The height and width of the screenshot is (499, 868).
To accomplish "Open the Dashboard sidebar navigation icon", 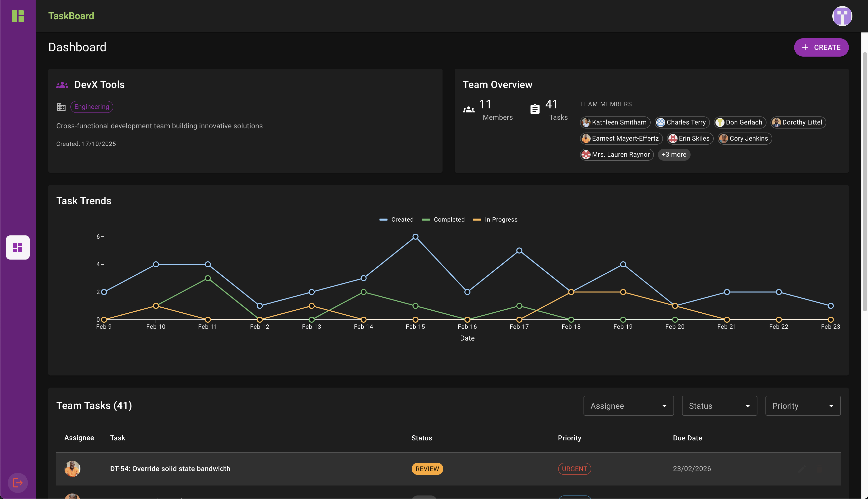I will click(x=18, y=247).
